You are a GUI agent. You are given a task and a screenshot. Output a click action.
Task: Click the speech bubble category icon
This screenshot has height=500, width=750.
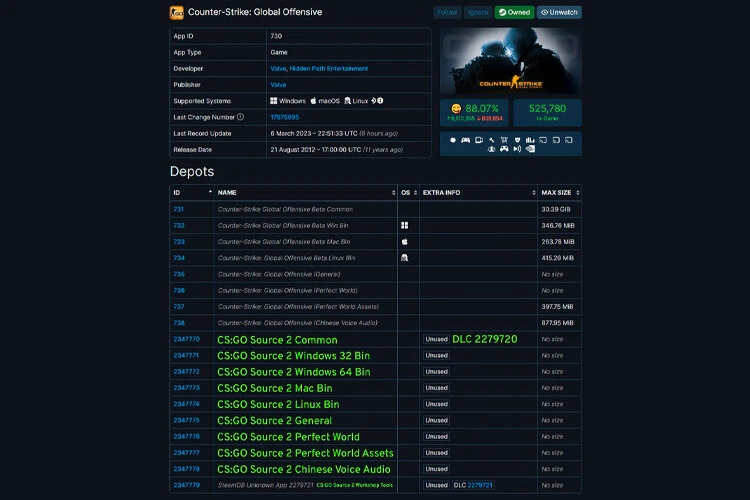point(453,140)
